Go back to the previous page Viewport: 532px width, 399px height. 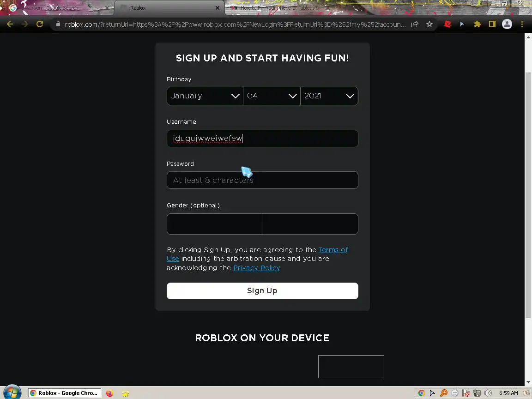pyautogui.click(x=10, y=24)
